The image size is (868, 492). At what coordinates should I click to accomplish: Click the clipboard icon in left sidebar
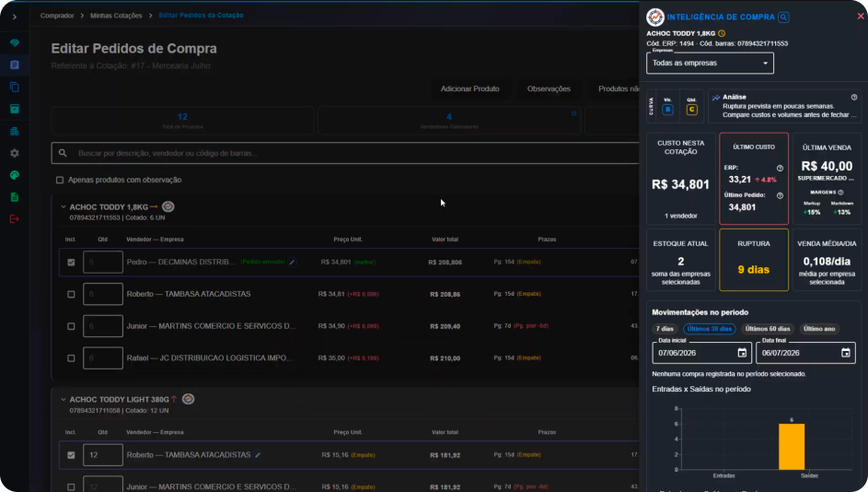tap(15, 64)
